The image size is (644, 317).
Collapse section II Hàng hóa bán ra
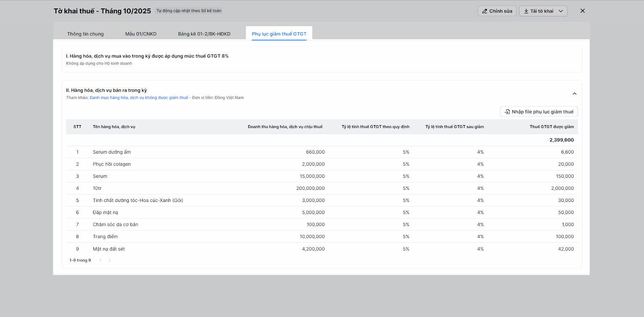pyautogui.click(x=574, y=94)
